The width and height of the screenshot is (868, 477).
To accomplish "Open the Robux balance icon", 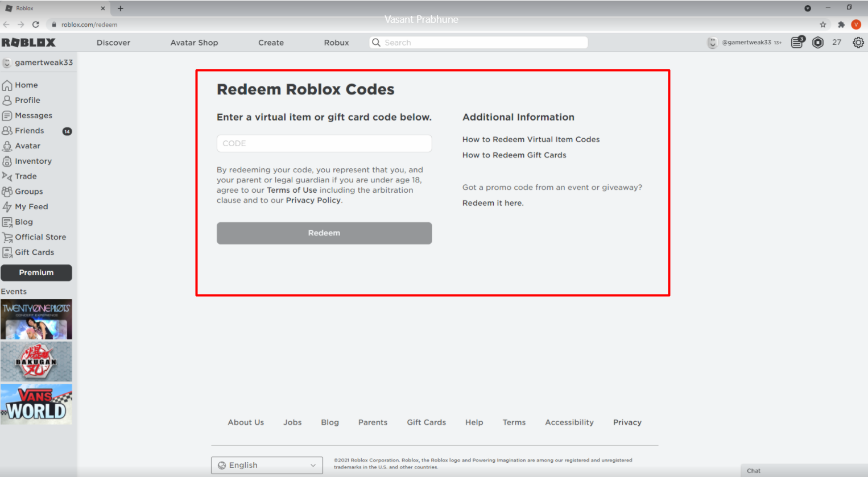I will 818,43.
